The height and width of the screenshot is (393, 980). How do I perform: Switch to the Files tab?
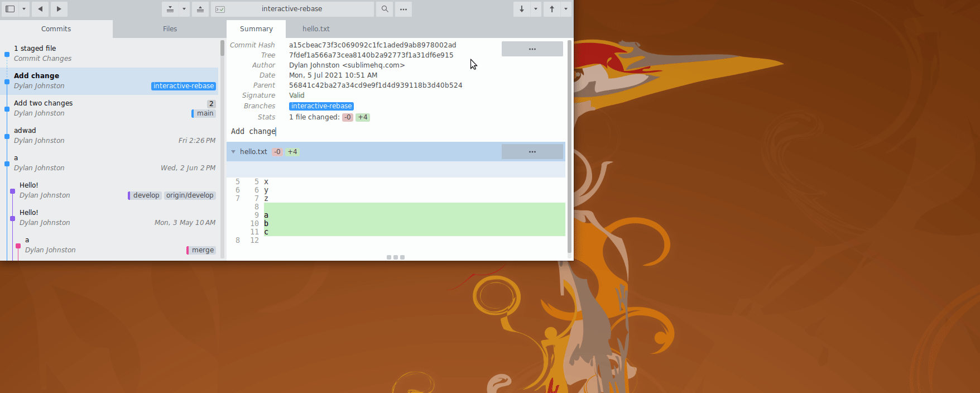click(170, 29)
